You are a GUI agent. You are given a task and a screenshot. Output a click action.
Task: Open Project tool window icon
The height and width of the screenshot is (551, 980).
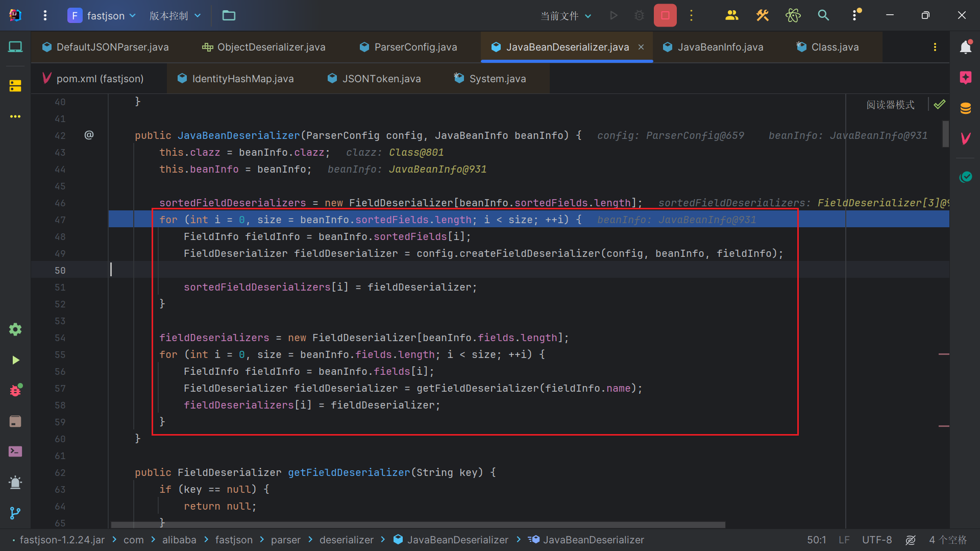click(15, 47)
